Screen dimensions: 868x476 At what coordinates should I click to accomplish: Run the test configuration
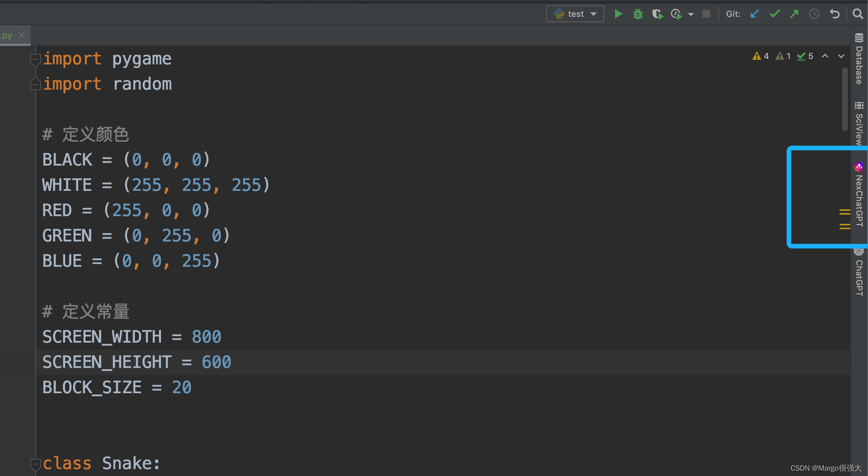coord(618,14)
